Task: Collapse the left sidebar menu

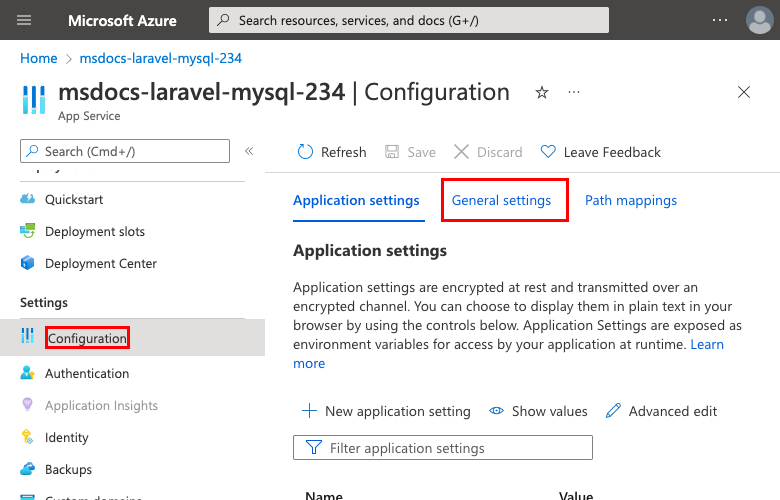Action: click(x=249, y=151)
